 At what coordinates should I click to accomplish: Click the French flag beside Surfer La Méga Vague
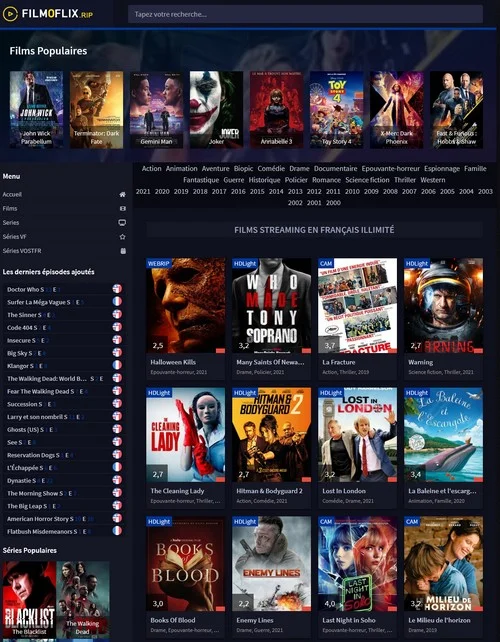[117, 301]
